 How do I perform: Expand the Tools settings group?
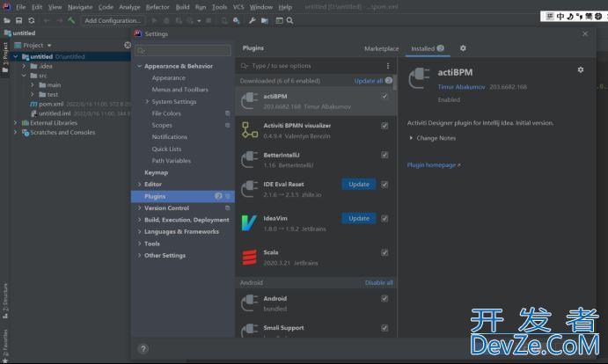(x=139, y=244)
